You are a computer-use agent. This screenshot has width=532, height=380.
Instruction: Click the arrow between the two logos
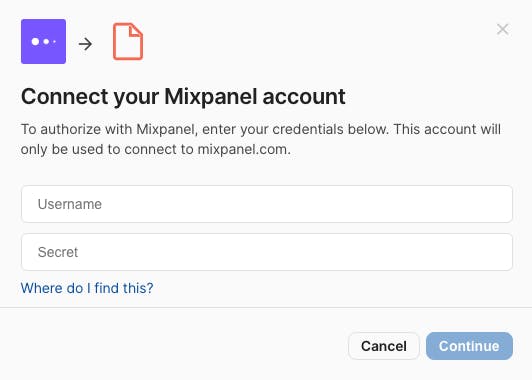click(x=85, y=44)
